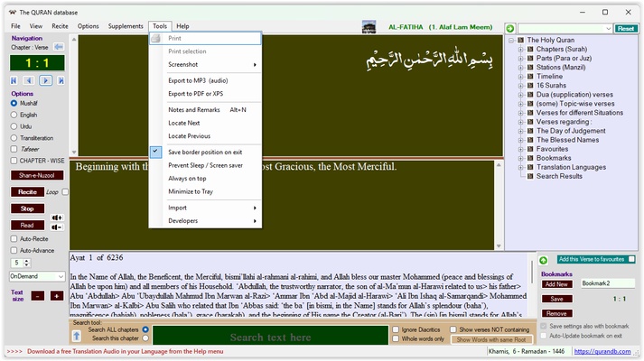Expand the Parts (Para or Juz) node
This screenshot has width=644, height=361.
pyautogui.click(x=520, y=59)
